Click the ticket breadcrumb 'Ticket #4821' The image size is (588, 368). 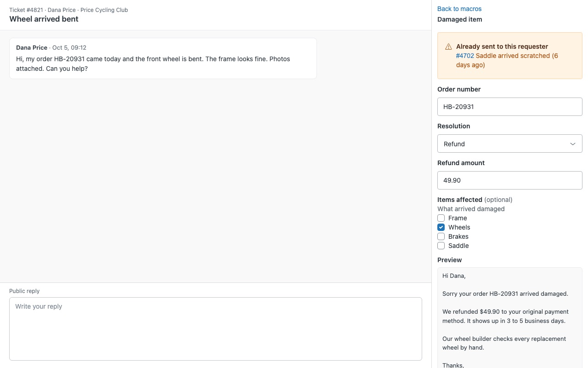(x=26, y=10)
